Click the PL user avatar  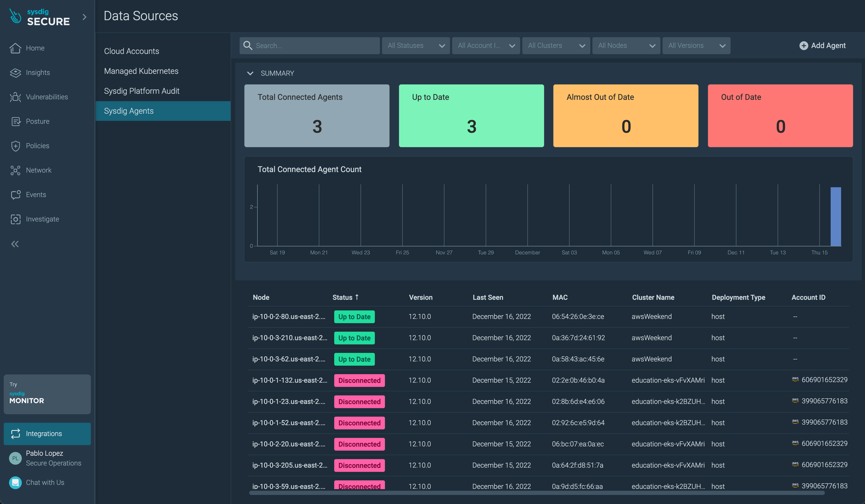tap(15, 458)
